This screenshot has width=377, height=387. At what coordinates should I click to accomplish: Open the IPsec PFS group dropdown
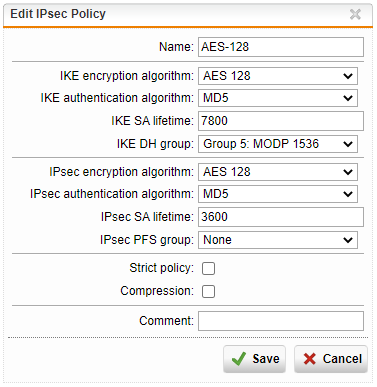click(x=278, y=240)
